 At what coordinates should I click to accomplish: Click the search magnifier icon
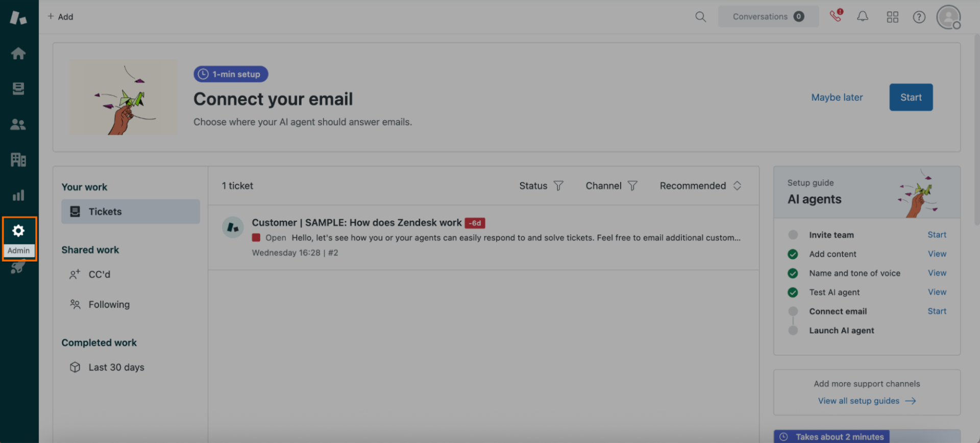pyautogui.click(x=700, y=17)
